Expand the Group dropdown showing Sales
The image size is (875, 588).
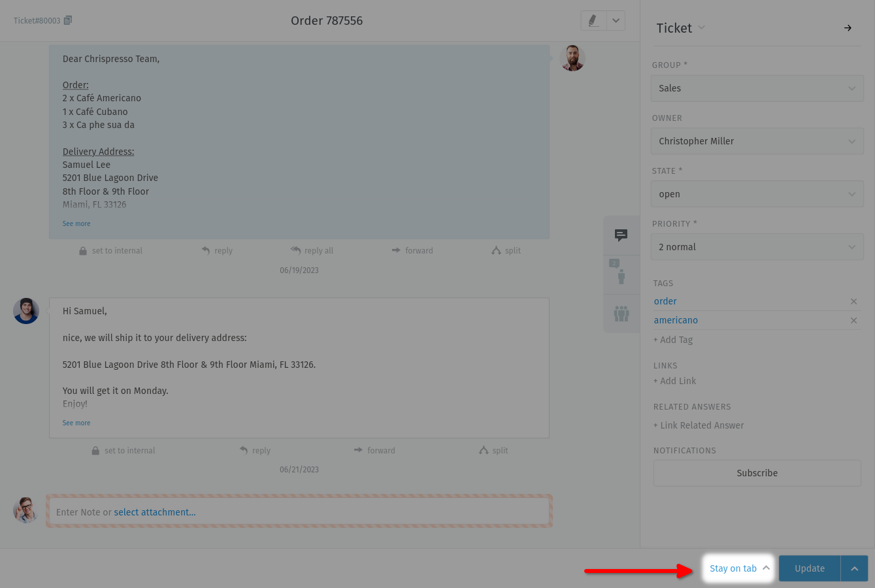click(x=757, y=88)
